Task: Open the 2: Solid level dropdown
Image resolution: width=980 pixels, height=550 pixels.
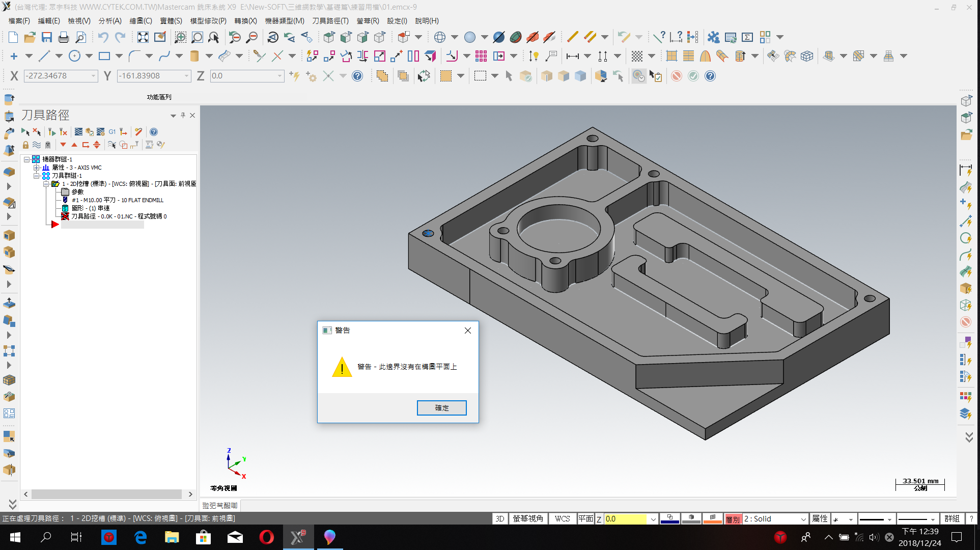Action: (x=803, y=519)
